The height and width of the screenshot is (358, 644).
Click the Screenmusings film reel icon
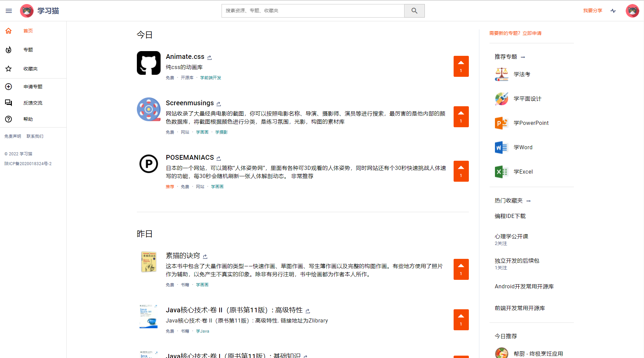[148, 109]
